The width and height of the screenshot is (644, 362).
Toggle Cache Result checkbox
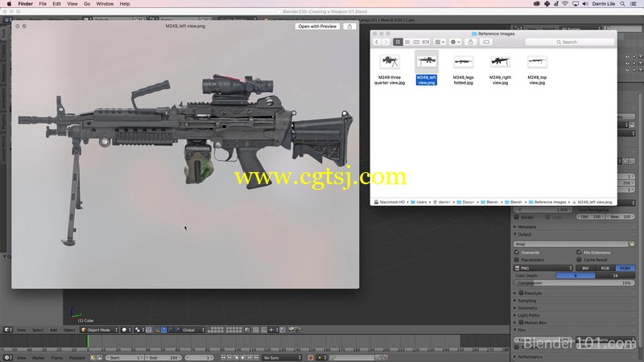[x=579, y=260]
